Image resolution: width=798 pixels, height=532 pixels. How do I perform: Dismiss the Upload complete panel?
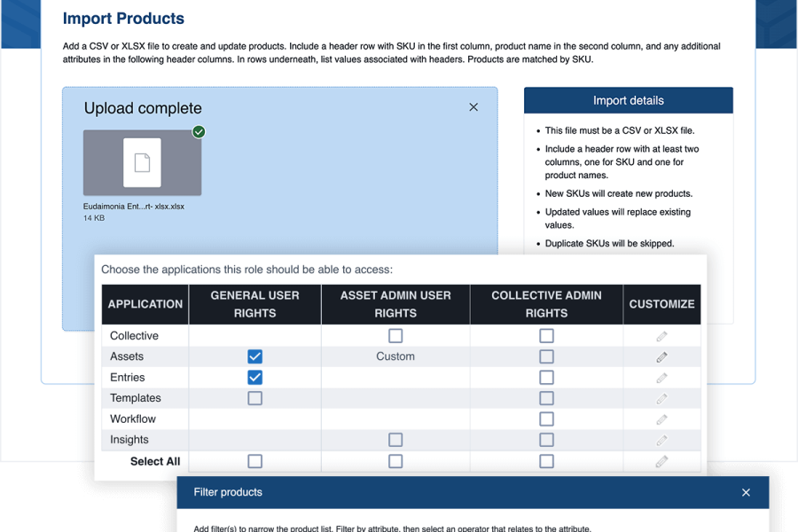point(473,107)
